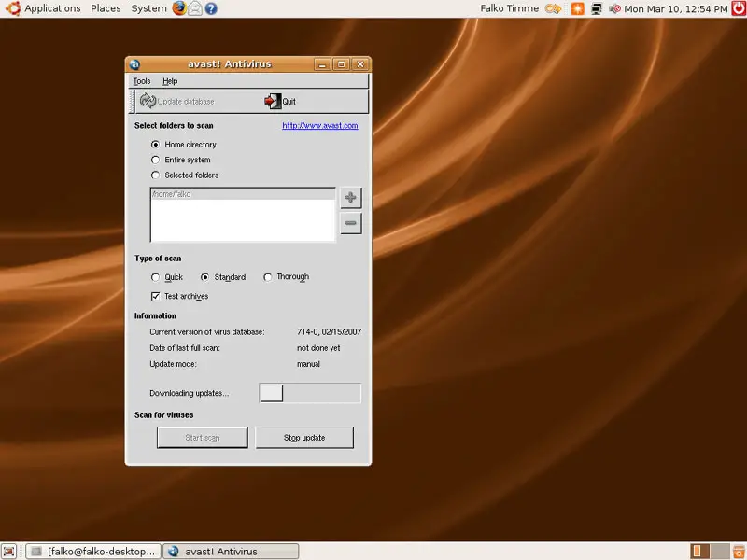Image resolution: width=747 pixels, height=560 pixels.
Task: Click the fast user switch arrow icon
Action: pyautogui.click(x=553, y=8)
